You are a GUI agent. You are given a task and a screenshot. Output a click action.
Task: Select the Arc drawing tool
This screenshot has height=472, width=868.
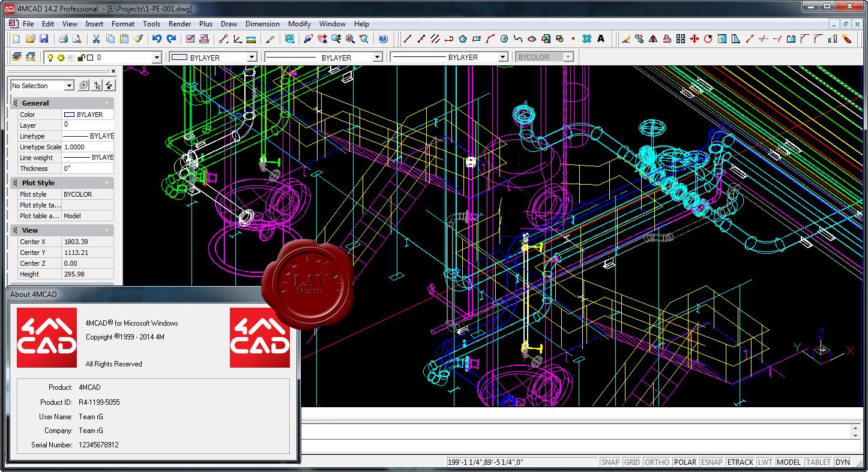tap(490, 39)
